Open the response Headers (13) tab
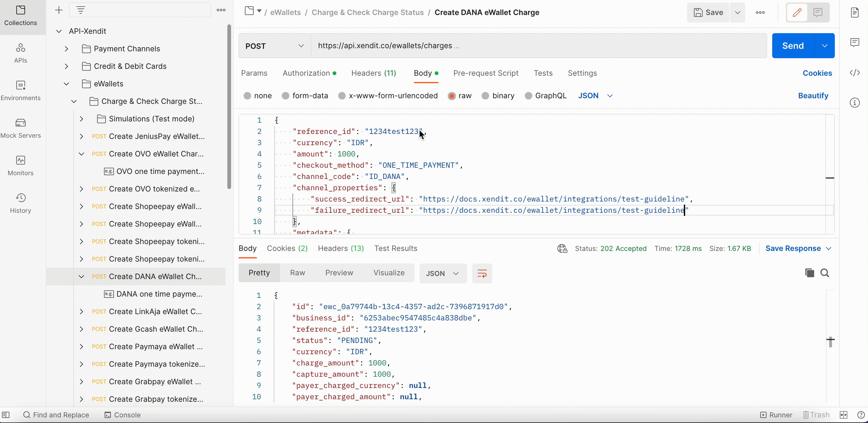The height and width of the screenshot is (423, 868). (x=341, y=248)
